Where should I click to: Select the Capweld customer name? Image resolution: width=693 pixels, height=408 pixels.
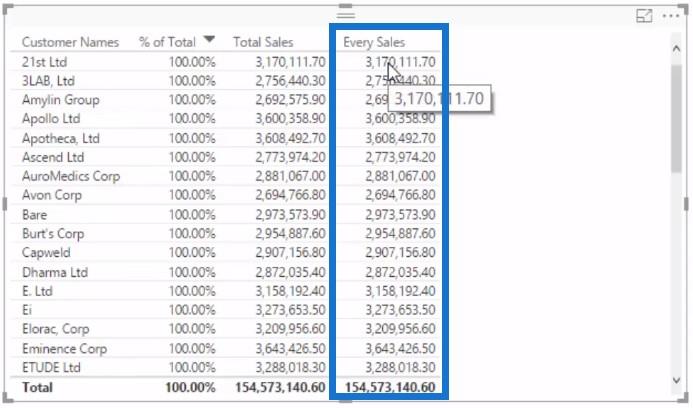pos(46,253)
